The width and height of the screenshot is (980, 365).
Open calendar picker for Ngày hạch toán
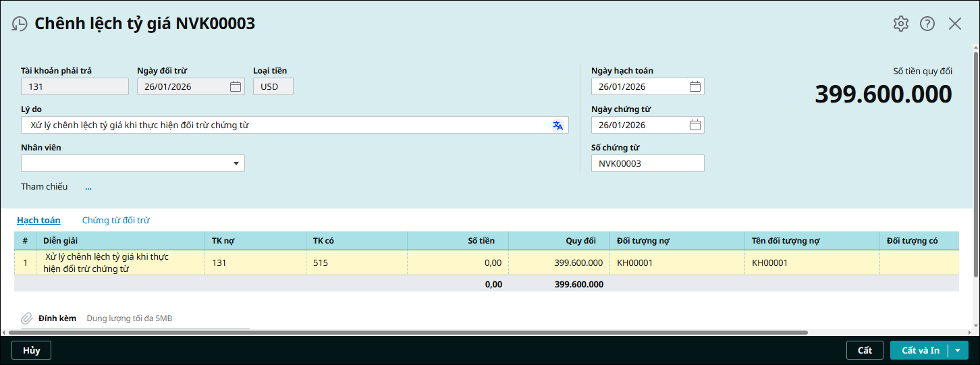[695, 86]
